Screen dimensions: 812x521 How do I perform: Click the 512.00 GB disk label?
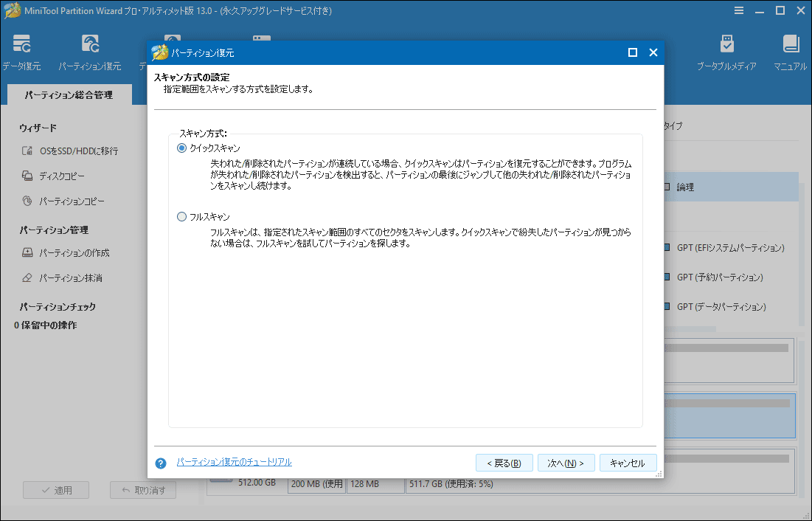pos(257,482)
